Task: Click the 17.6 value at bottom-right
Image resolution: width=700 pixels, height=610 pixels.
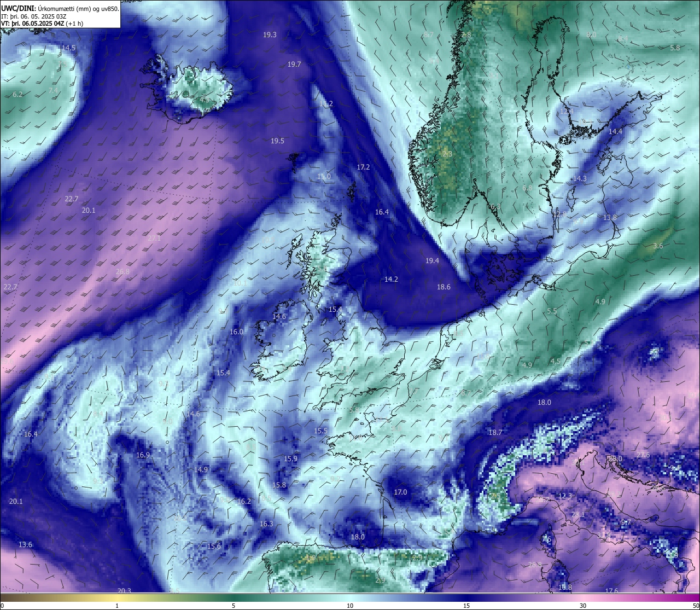Action: tap(611, 591)
